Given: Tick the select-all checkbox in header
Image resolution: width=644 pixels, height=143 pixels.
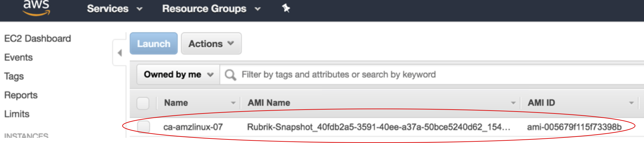Looking at the screenshot, I should pos(143,103).
